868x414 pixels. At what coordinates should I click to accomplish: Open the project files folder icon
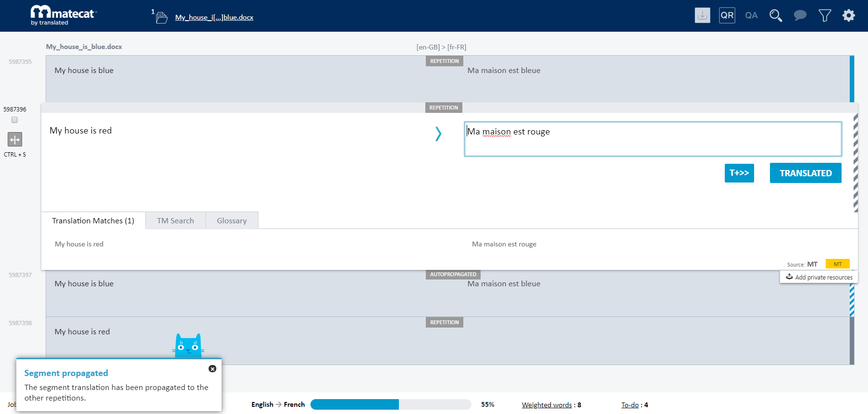click(x=162, y=18)
